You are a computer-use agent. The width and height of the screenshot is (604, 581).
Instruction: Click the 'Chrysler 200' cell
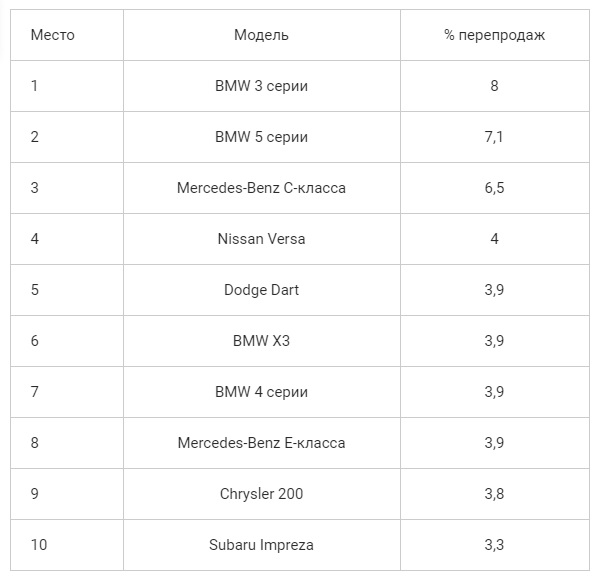(261, 494)
